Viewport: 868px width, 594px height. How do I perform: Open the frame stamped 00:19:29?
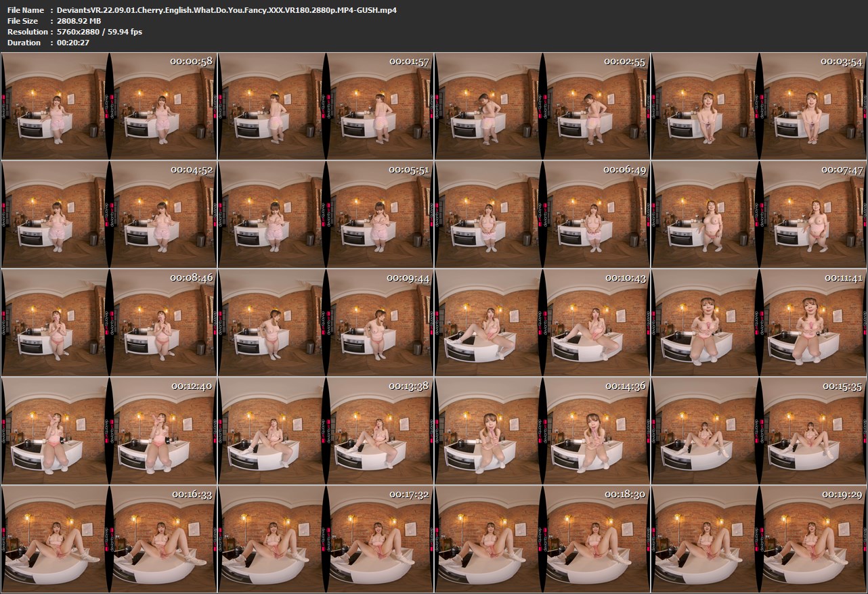click(x=758, y=539)
